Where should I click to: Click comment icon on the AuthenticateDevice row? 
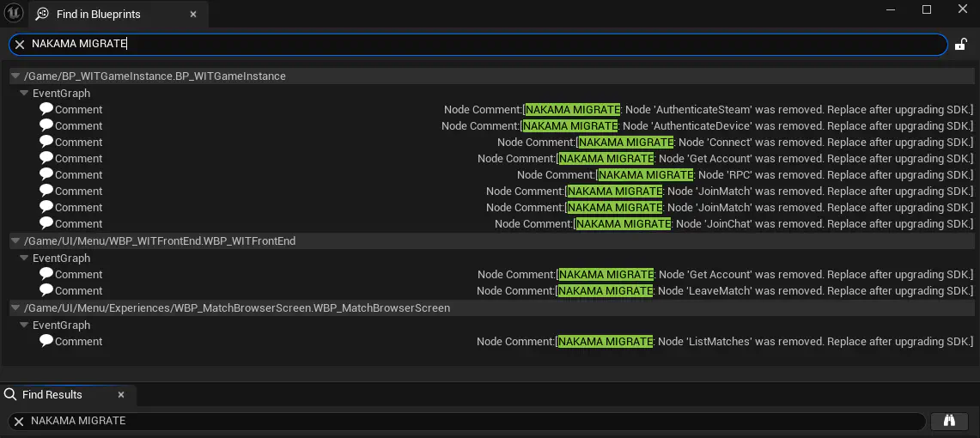pyautogui.click(x=46, y=125)
